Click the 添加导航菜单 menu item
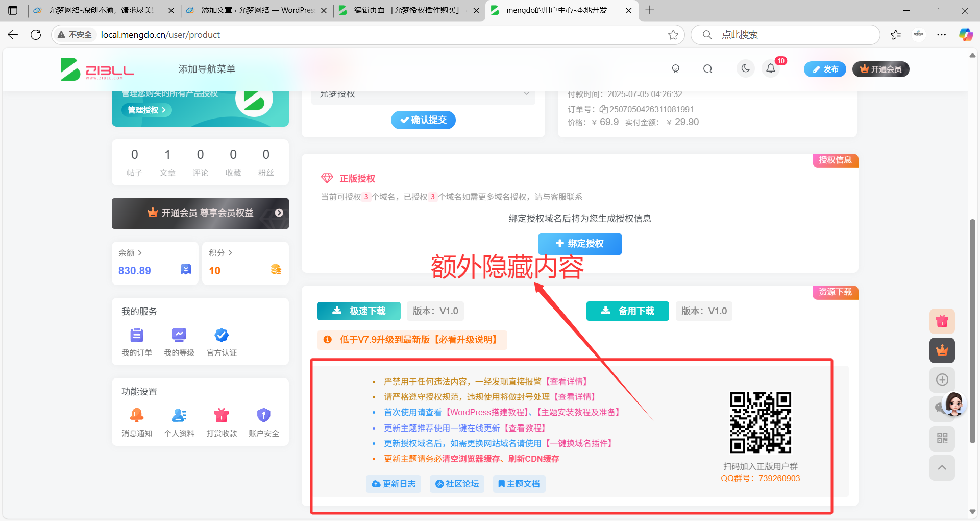Screen dimensions: 980x521 pos(207,69)
